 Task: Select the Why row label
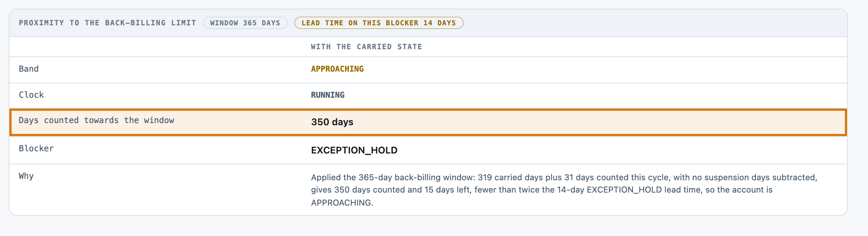pos(26,176)
